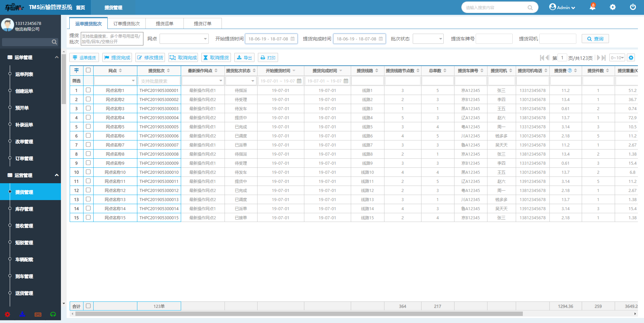
Task: Open the Admin user menu
Action: pyautogui.click(x=562, y=7)
